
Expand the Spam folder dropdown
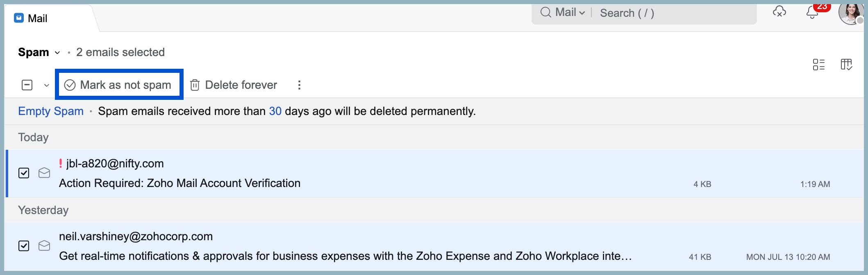[x=57, y=53]
